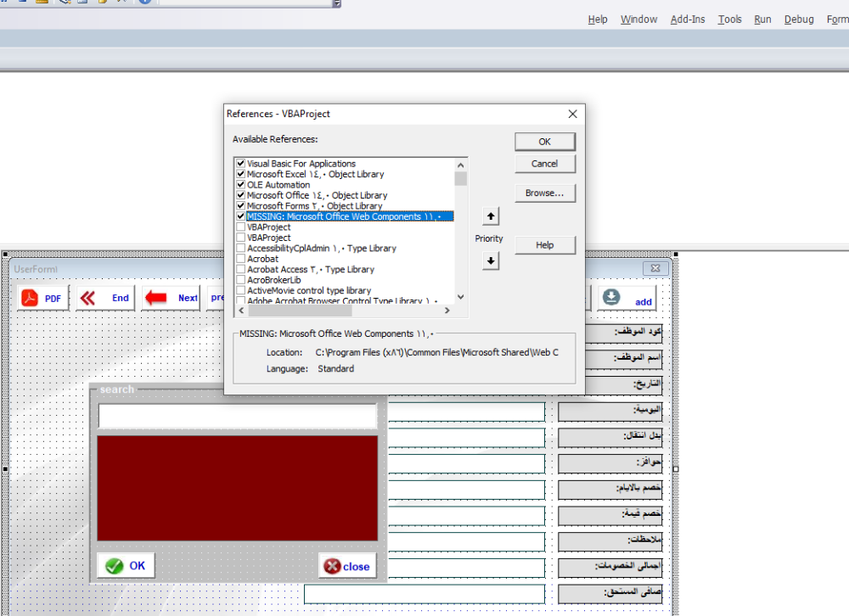Uncheck MISSING Microsoft Office Web Components reference
This screenshot has width=849, height=616.
point(241,216)
